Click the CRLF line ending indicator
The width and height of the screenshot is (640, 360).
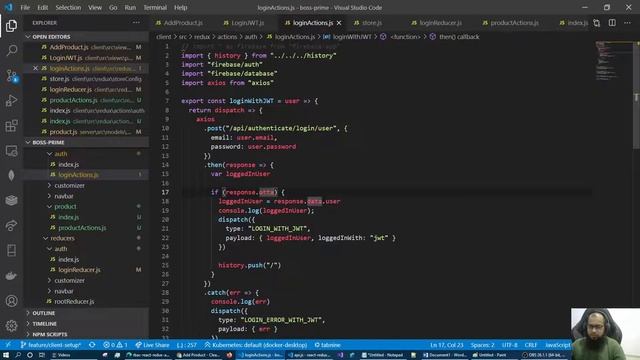pos(531,345)
